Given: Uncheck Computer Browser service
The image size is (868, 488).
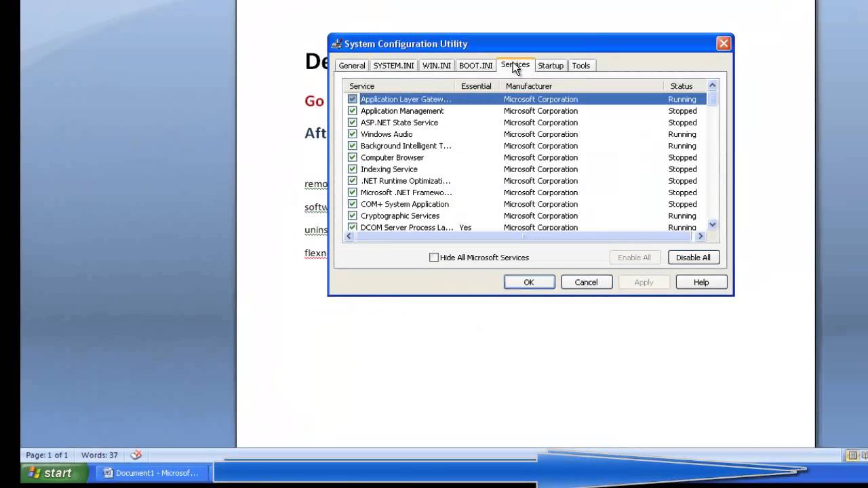Looking at the screenshot, I should 353,157.
